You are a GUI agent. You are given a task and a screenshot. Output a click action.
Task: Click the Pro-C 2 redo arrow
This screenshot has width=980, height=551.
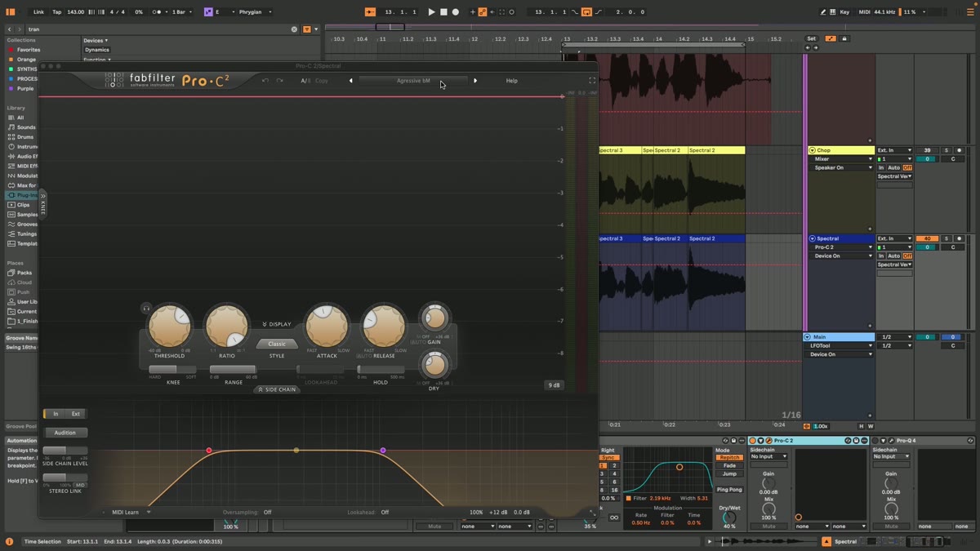(x=279, y=81)
